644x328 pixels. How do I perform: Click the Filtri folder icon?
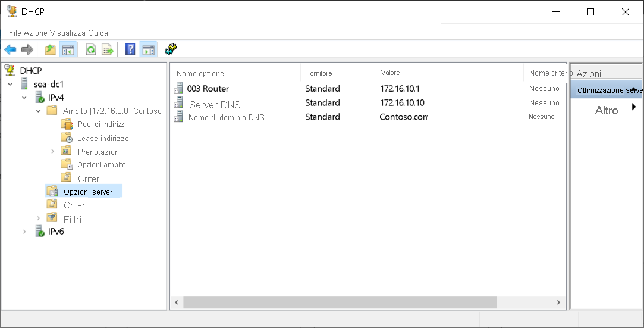coord(52,218)
